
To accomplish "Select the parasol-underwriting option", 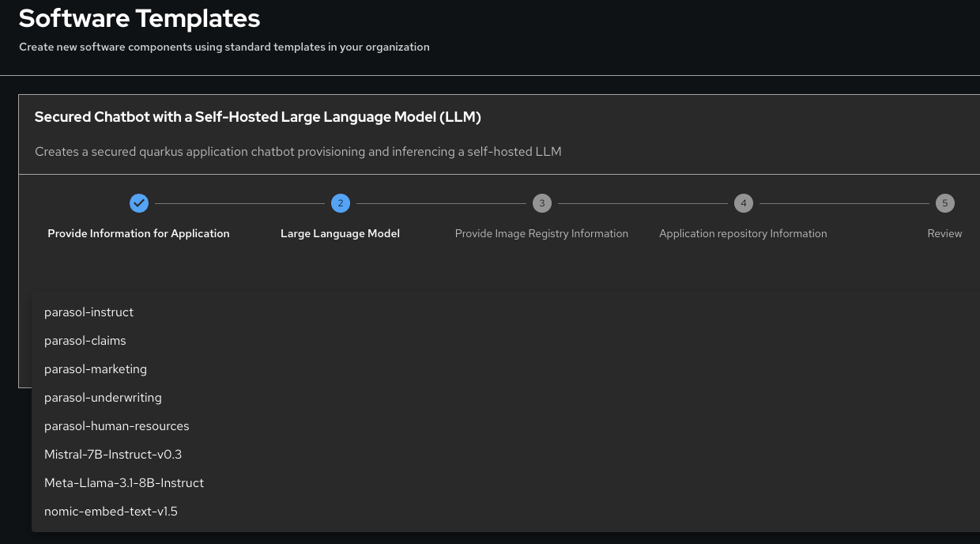I will coord(103,398).
